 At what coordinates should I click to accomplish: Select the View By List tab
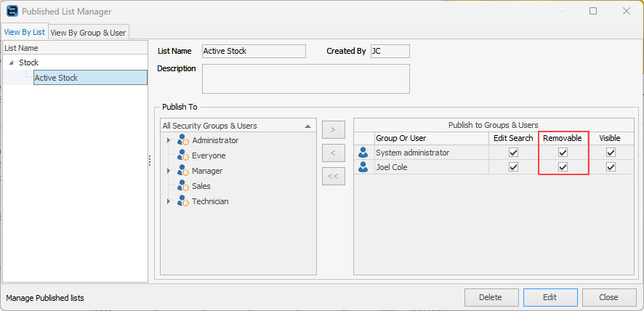point(25,32)
